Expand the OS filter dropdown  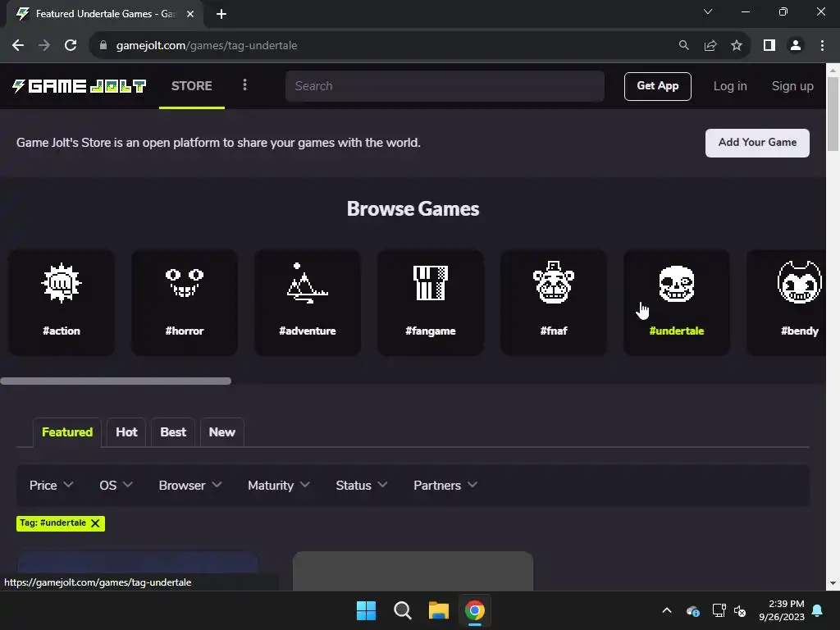pos(116,486)
